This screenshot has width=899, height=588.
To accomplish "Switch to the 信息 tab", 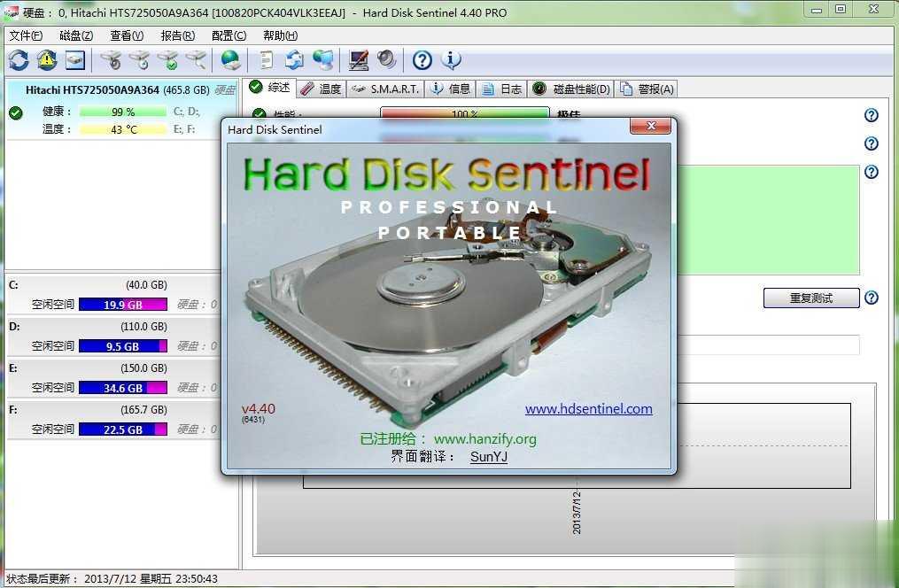I will click(451, 89).
